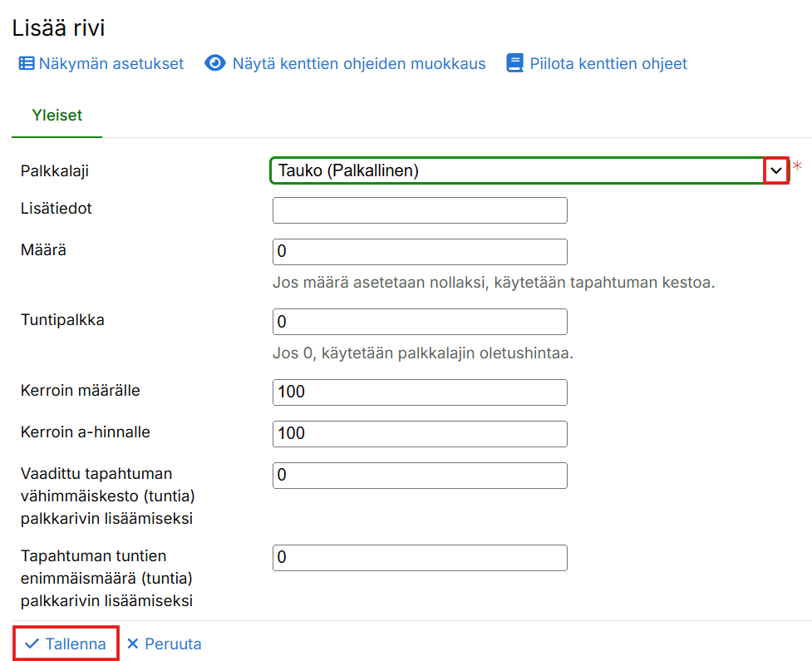Expand the Palkkalaji dropdown arrow
Screen dimensions: 812x661
tap(776, 170)
